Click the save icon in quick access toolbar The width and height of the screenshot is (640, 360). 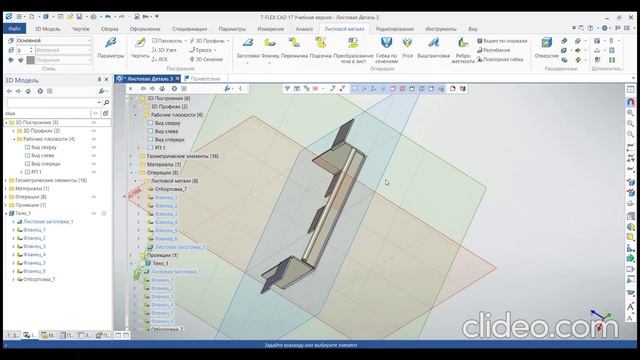[79, 17]
